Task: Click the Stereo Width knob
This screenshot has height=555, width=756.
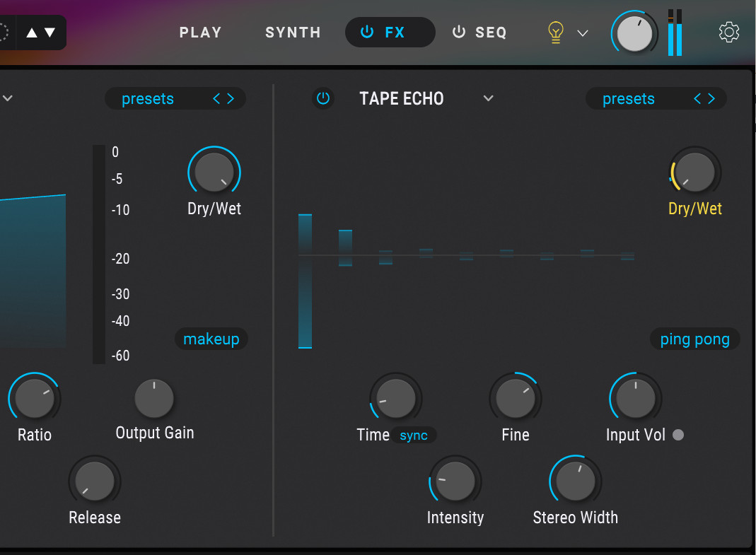Action: click(575, 481)
